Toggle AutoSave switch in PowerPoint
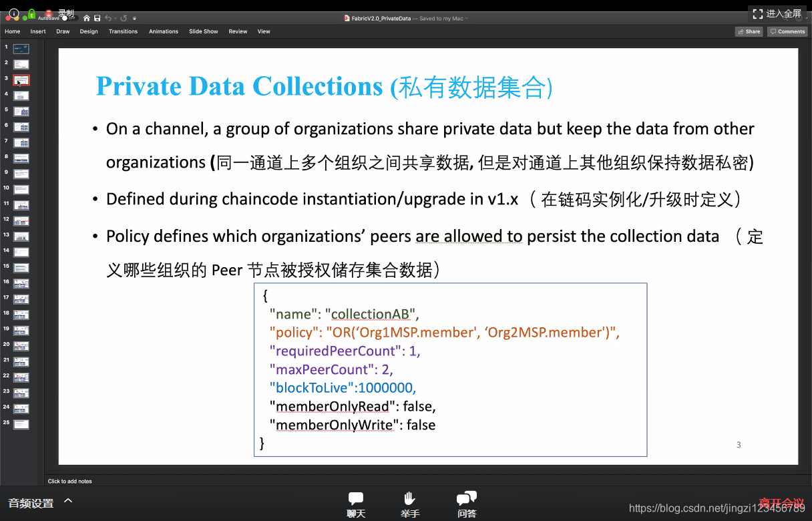This screenshot has width=812, height=521. click(70, 18)
